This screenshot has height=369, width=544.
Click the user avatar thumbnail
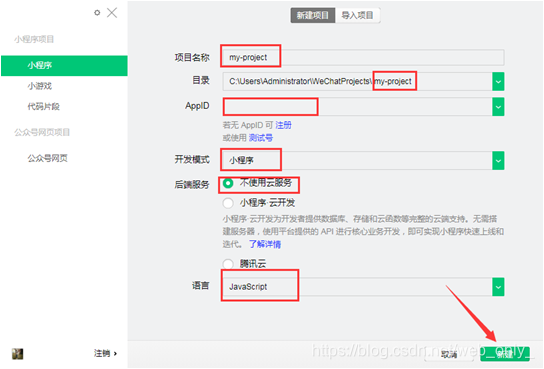(x=17, y=354)
